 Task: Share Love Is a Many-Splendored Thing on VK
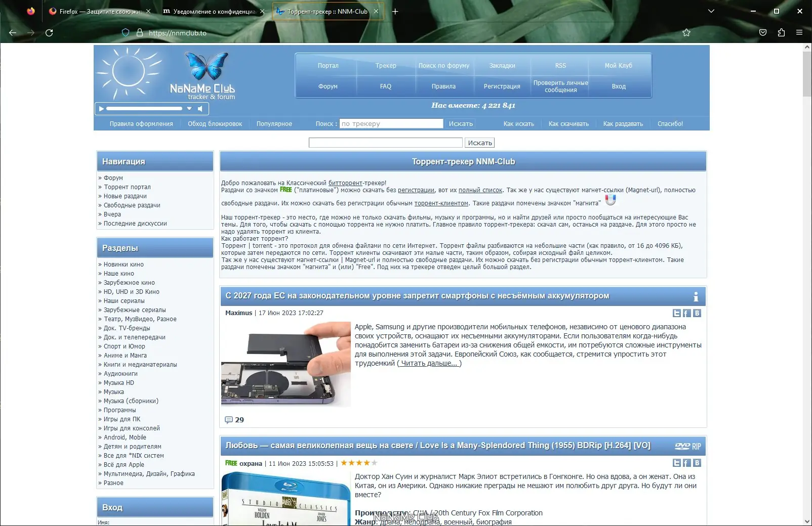pos(697,463)
